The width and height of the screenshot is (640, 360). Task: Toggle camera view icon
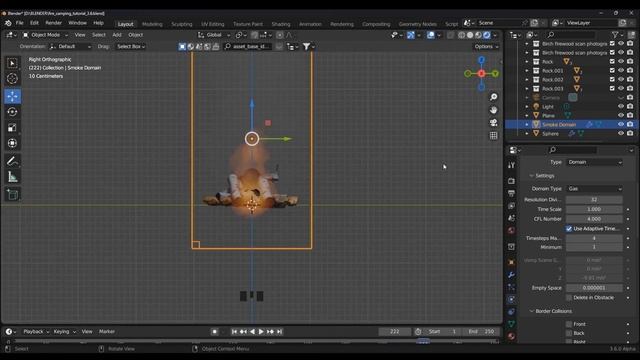[x=493, y=122]
